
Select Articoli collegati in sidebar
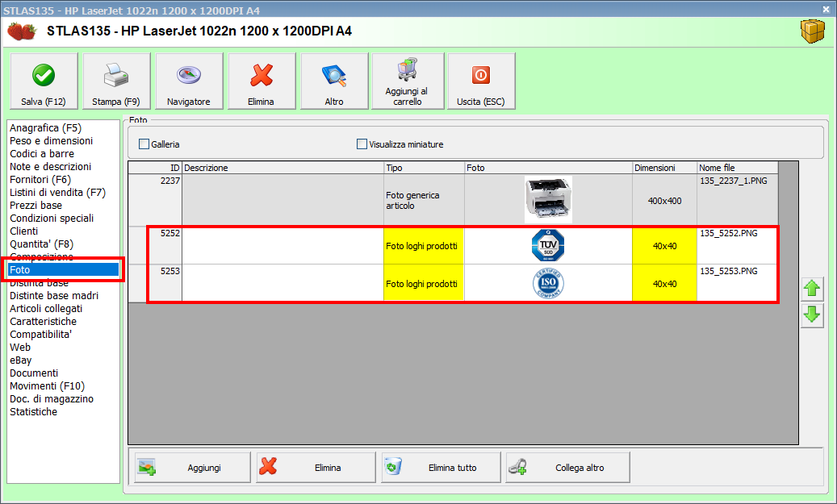(46, 308)
